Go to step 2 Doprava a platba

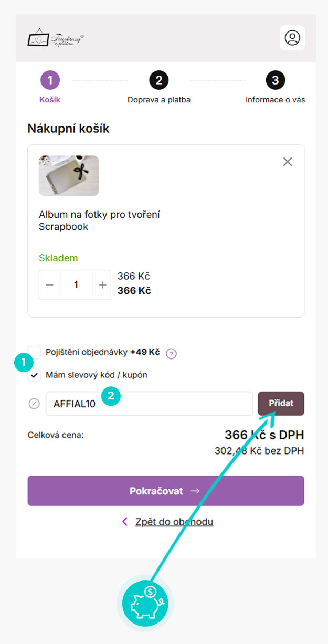point(158,81)
